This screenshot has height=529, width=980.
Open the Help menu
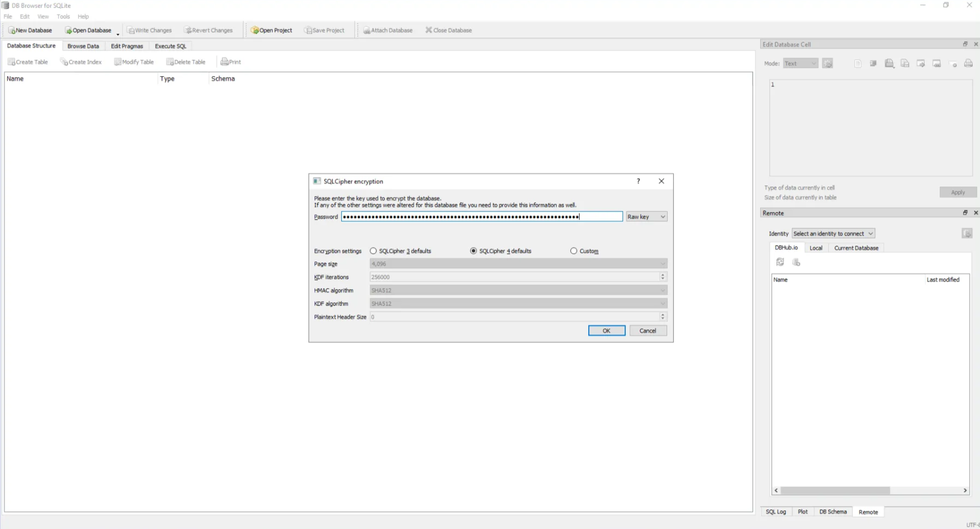pos(83,16)
